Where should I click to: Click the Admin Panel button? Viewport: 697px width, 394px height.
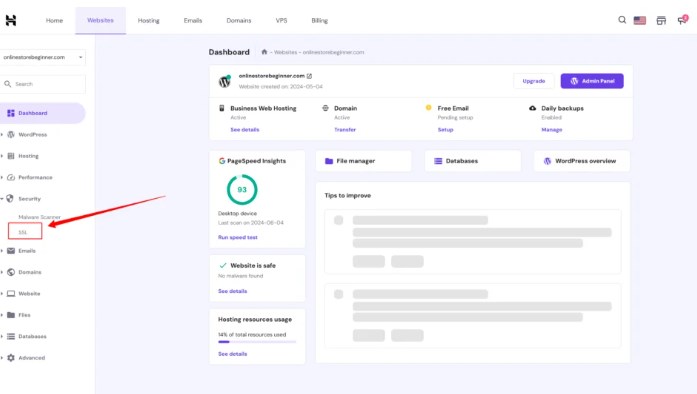[592, 81]
